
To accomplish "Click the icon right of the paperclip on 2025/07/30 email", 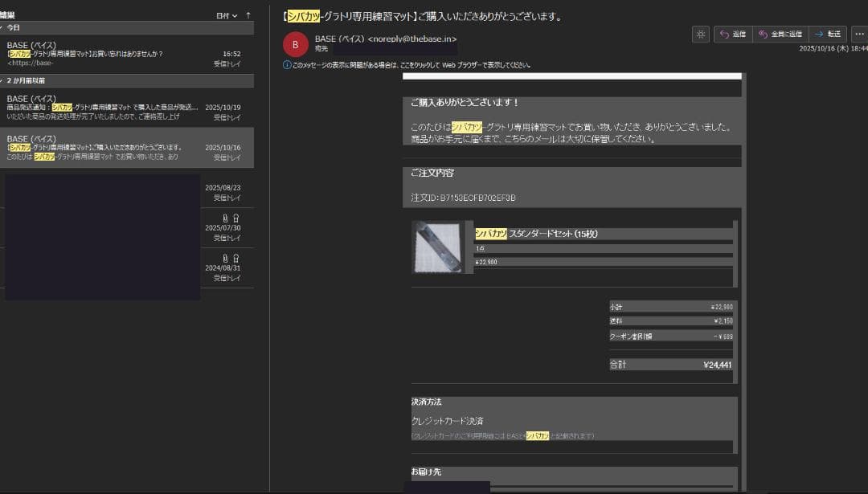I will coord(235,218).
